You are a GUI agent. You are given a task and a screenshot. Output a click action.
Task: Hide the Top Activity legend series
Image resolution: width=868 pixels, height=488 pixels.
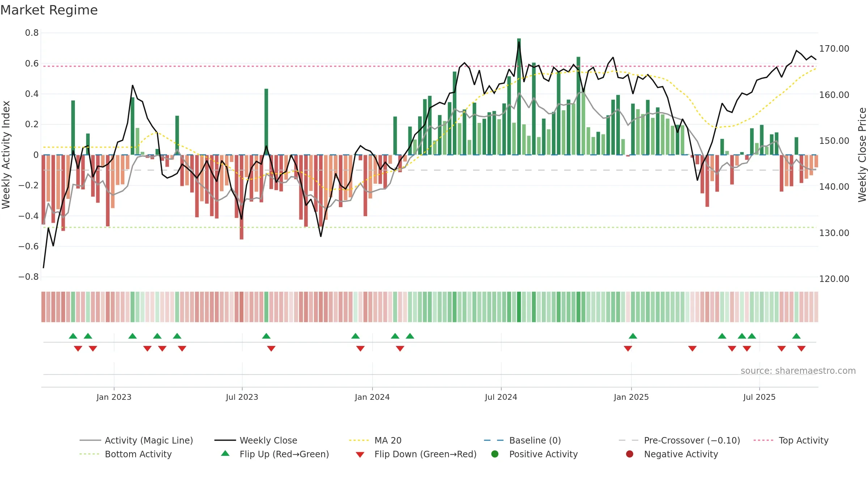coord(791,440)
